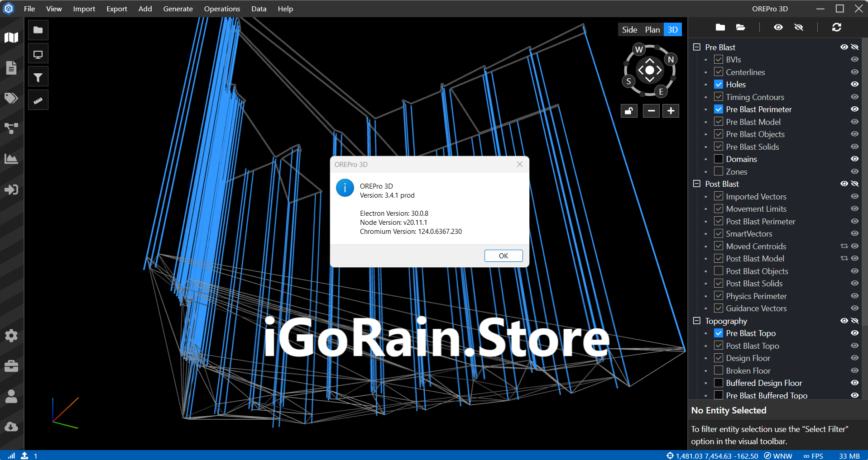Open the report document panel
This screenshot has width=868, height=460.
[11, 68]
